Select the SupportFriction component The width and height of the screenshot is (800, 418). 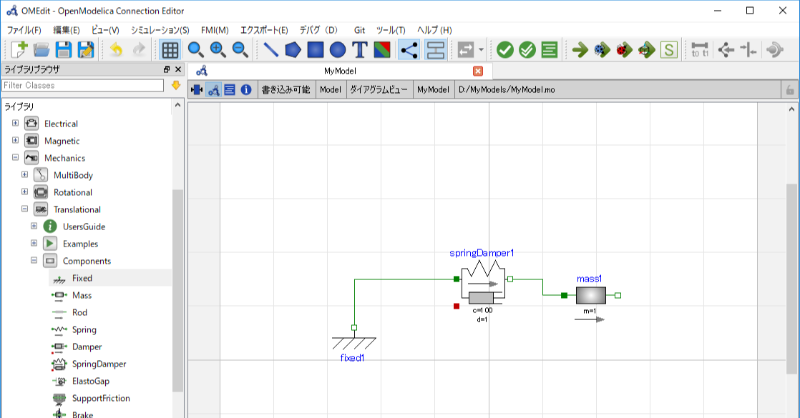(101, 399)
